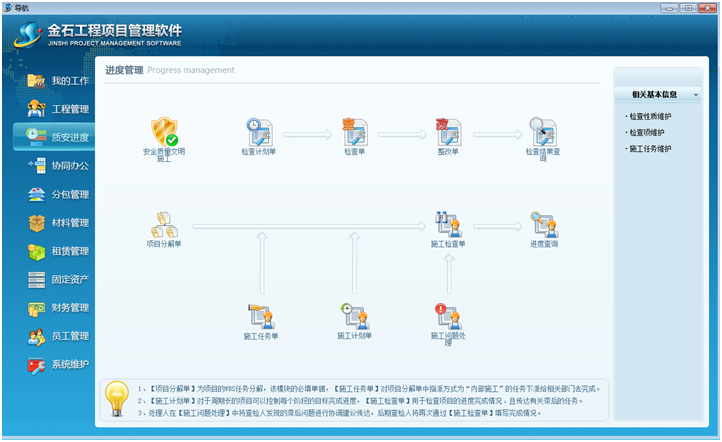Collapse the 相关基本信息 panel chevron
Screen dimensions: 722x442
coord(696,95)
